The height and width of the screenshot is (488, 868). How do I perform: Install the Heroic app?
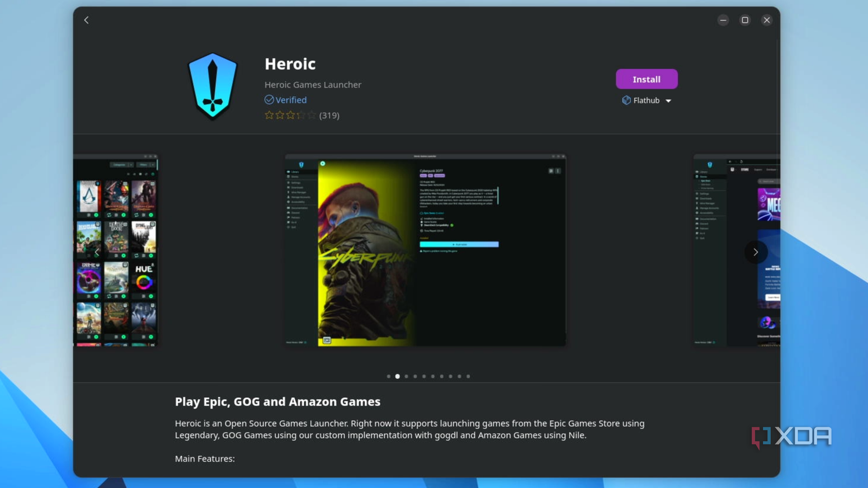pos(646,79)
